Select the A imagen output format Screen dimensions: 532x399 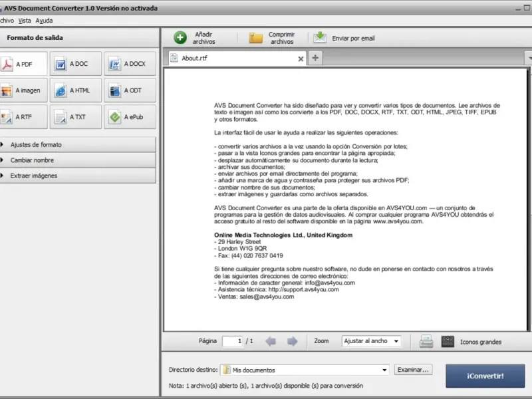(23, 90)
